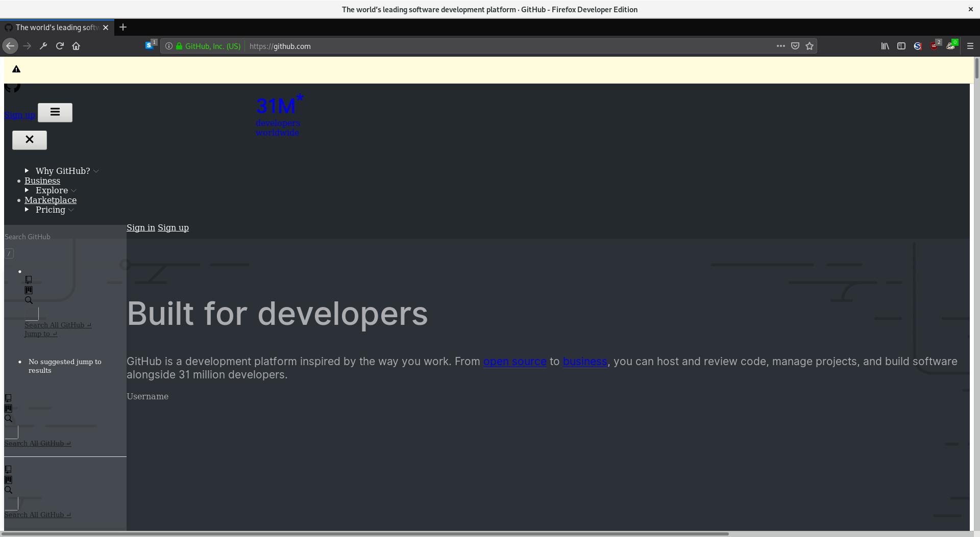
Task: Open the extension icon with green 0 badge
Action: pos(951,45)
